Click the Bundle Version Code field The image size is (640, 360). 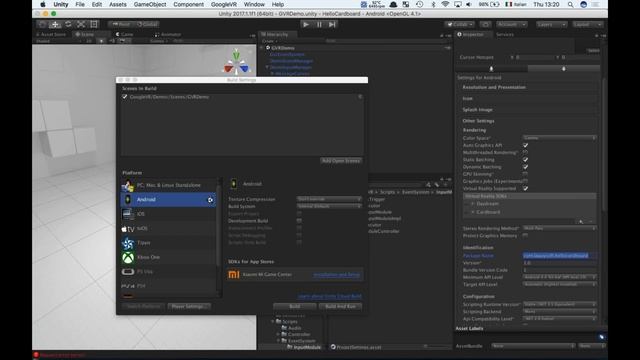(x=560, y=270)
